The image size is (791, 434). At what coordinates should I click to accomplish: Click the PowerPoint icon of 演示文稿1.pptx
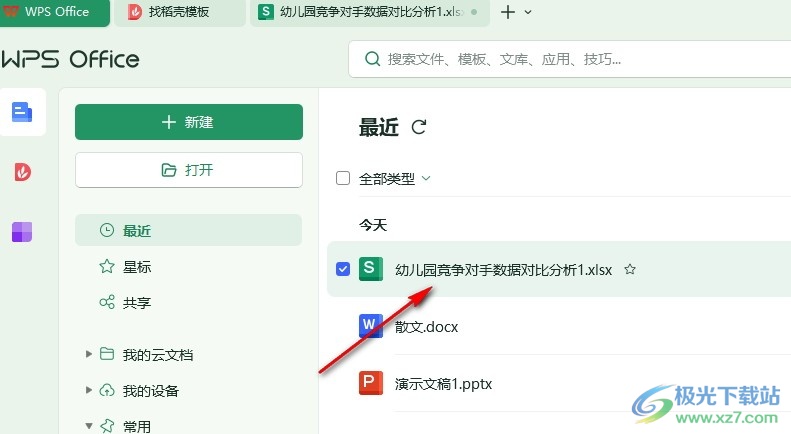[x=371, y=383]
